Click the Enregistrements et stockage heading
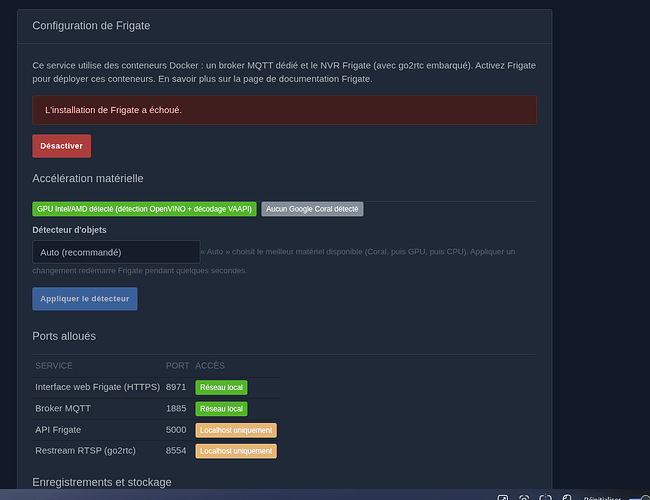The width and height of the screenshot is (650, 500). (102, 482)
